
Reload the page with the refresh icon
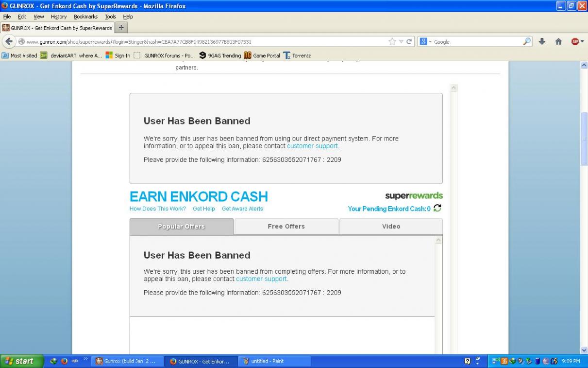[x=409, y=42]
